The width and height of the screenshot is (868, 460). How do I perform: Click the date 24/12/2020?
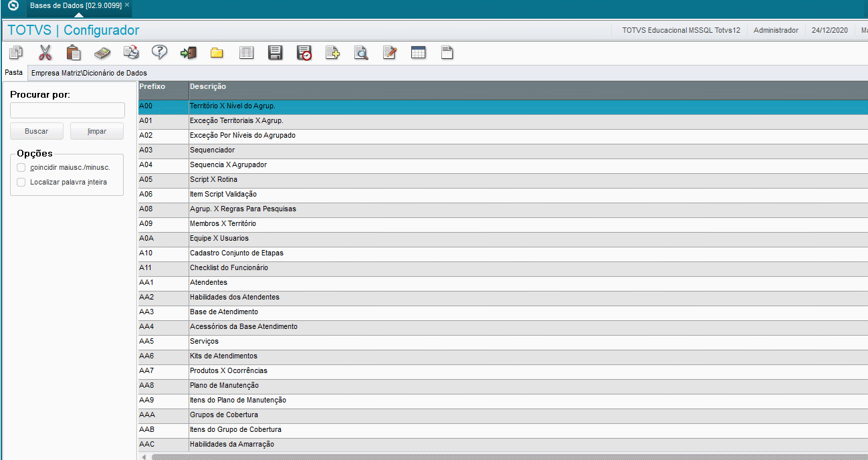tap(829, 30)
